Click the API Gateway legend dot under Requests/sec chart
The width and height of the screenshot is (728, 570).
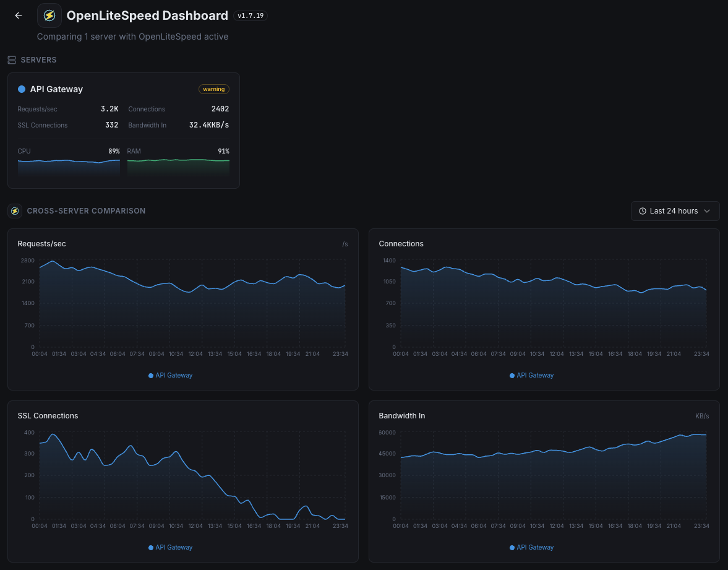[x=150, y=375]
